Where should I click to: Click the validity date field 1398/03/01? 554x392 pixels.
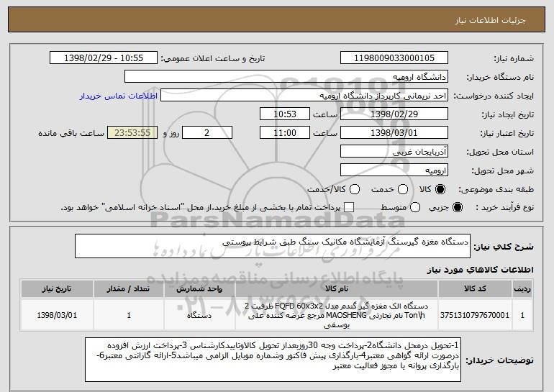click(394, 133)
